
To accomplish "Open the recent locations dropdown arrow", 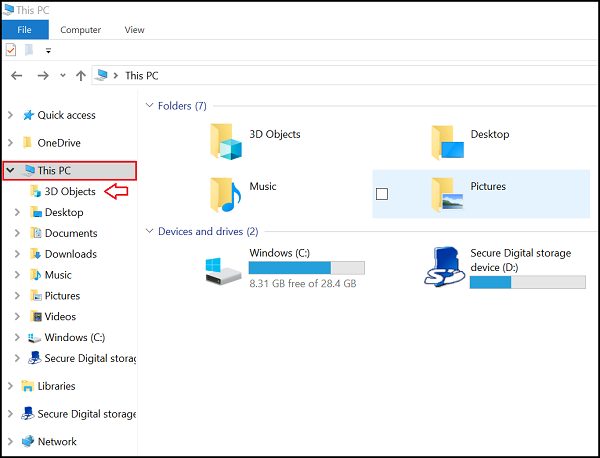I will tap(62, 76).
